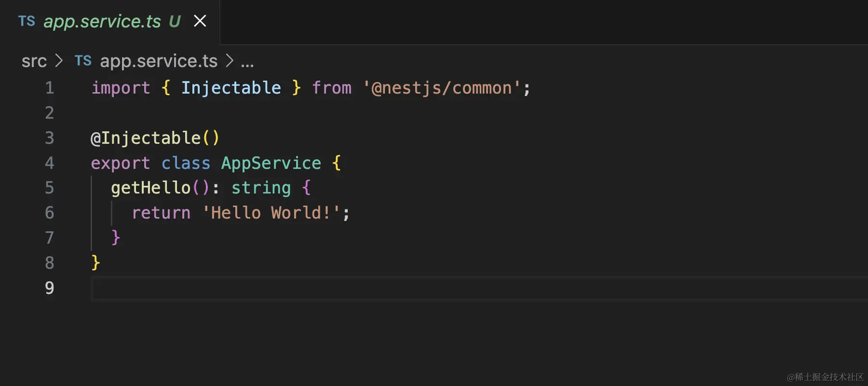The image size is (868, 386).
Task: Close the app.service.ts editor tab
Action: (200, 21)
